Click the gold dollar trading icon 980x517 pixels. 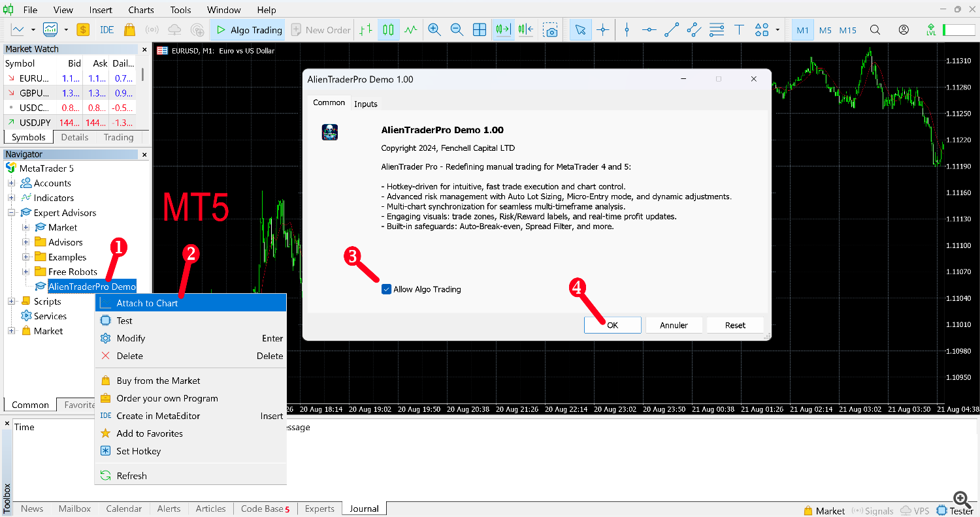tap(83, 29)
